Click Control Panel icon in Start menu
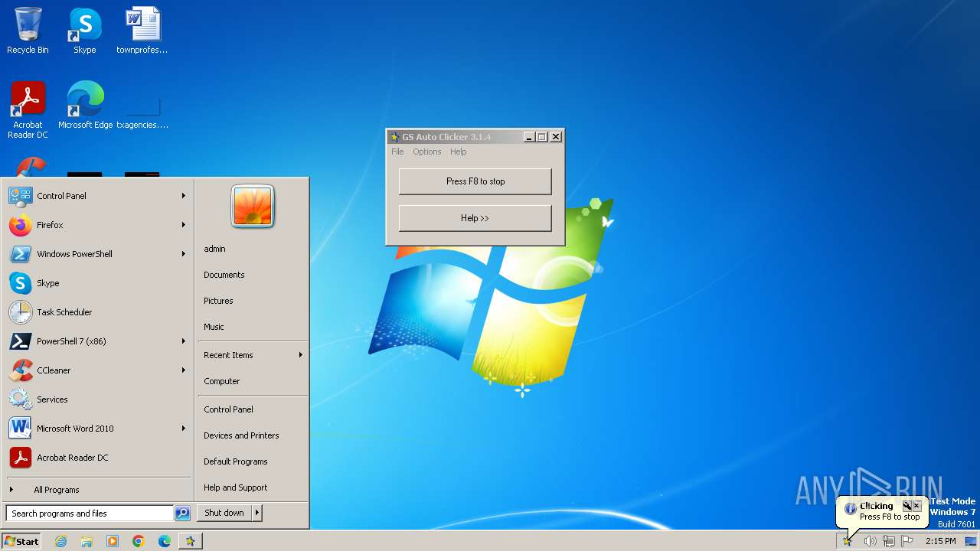The width and height of the screenshot is (980, 551). 21,196
